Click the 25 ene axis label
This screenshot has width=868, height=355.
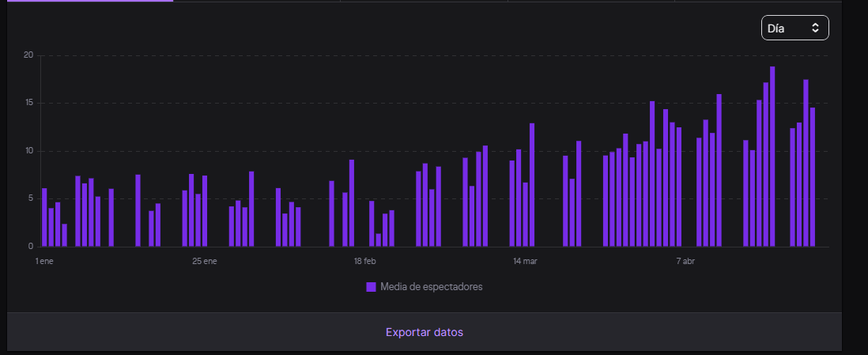pyautogui.click(x=204, y=262)
